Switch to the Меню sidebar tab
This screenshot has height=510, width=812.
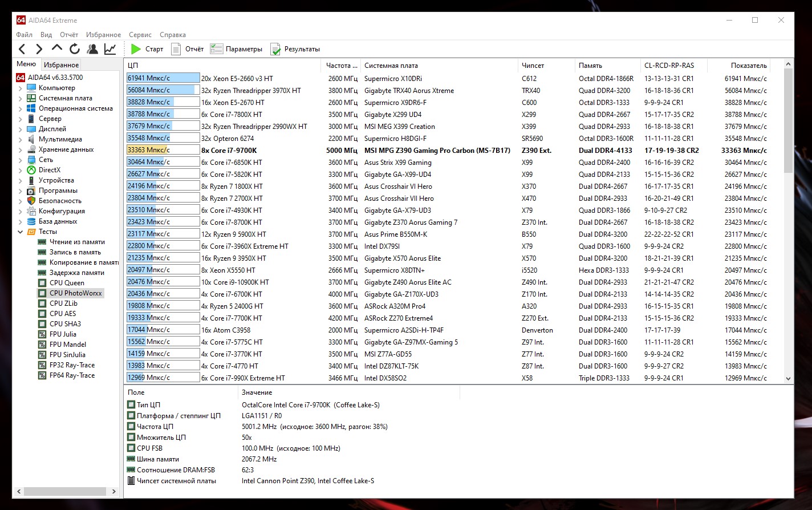click(x=26, y=64)
